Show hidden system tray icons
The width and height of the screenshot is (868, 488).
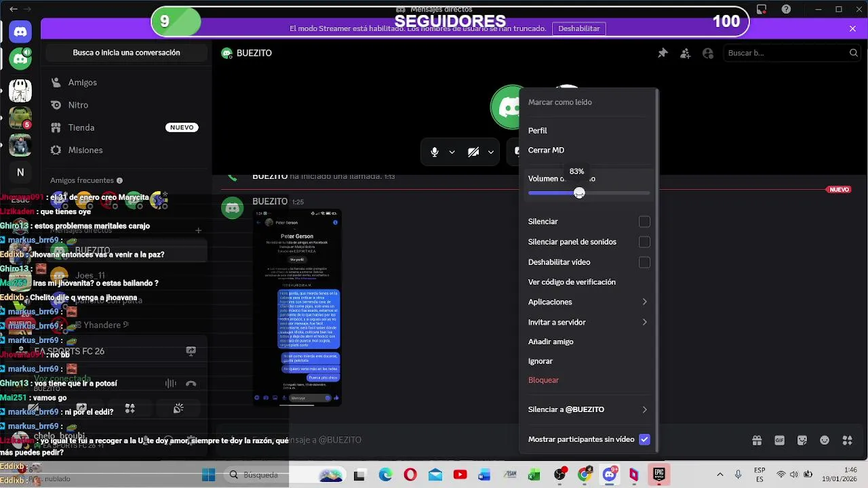pos(719,475)
